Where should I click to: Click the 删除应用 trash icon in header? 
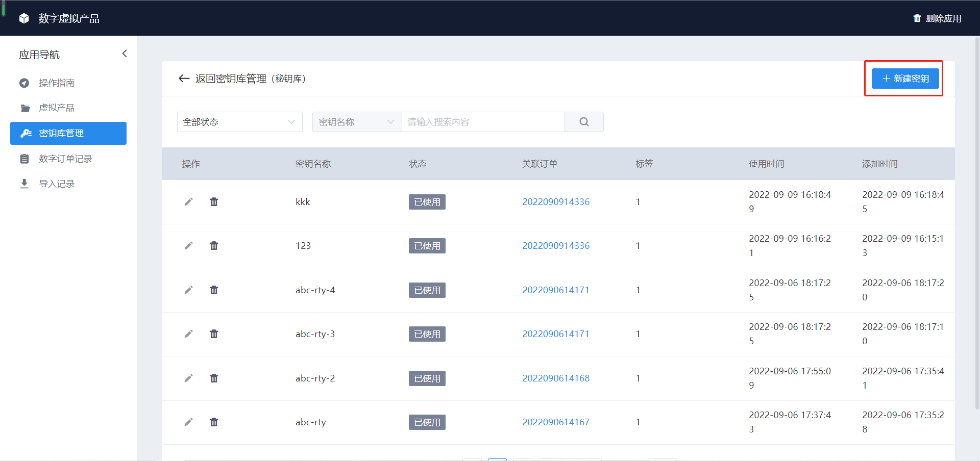click(917, 18)
